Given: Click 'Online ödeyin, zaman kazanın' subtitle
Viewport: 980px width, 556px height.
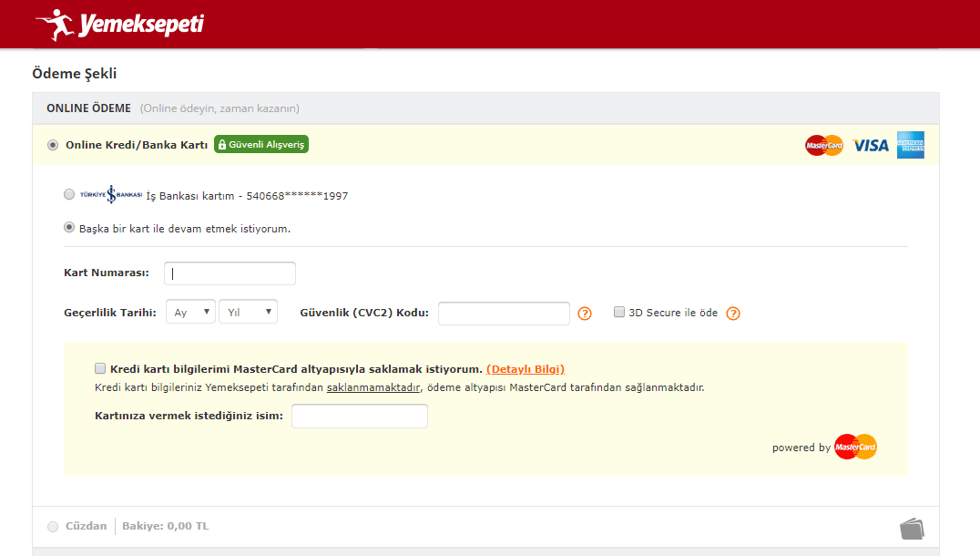Looking at the screenshot, I should point(219,108).
